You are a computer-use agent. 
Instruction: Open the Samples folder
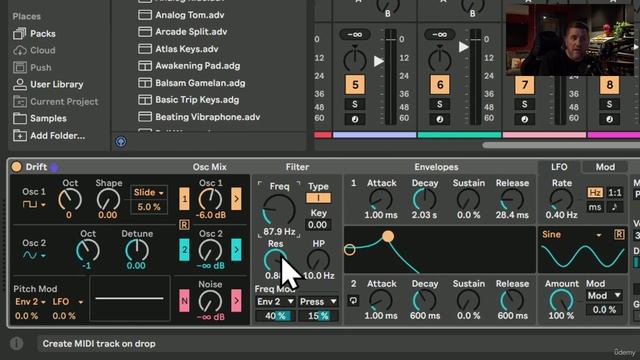pyautogui.click(x=40, y=118)
